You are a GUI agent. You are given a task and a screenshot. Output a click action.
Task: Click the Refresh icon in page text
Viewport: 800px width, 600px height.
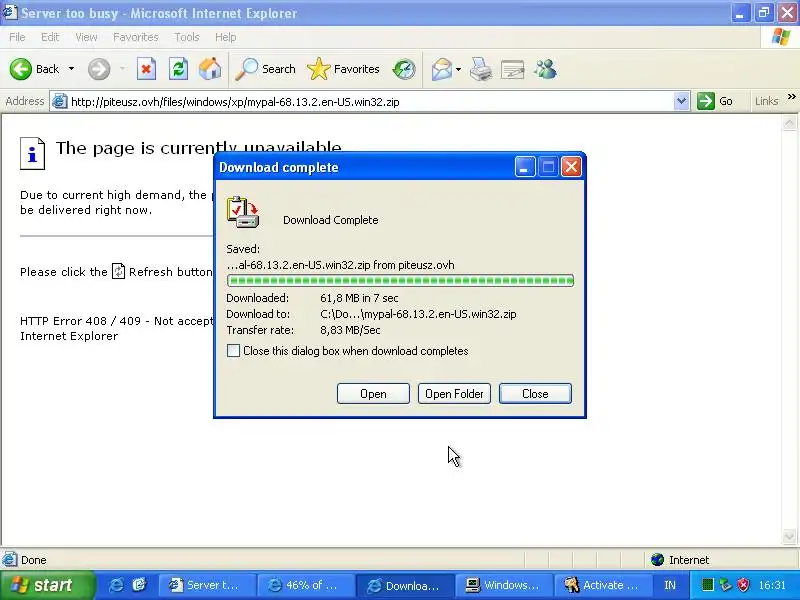tap(118, 271)
